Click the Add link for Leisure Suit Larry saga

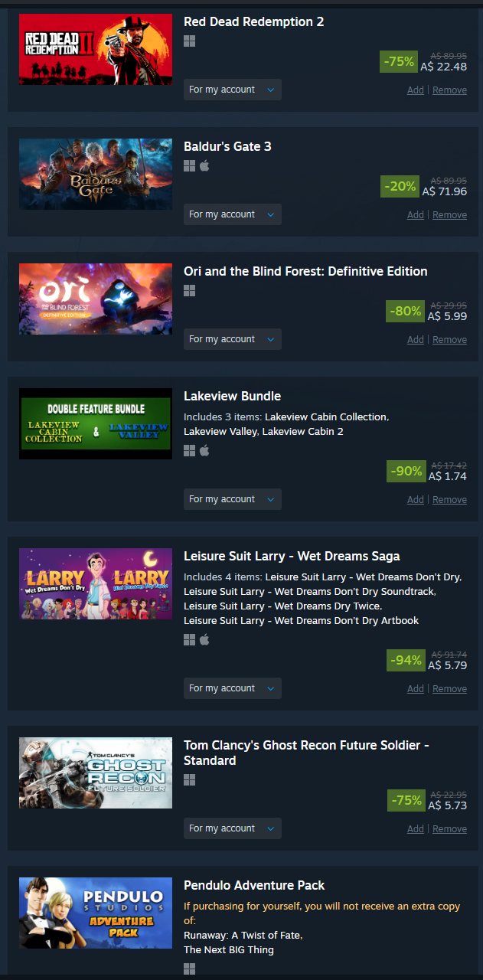click(x=416, y=689)
